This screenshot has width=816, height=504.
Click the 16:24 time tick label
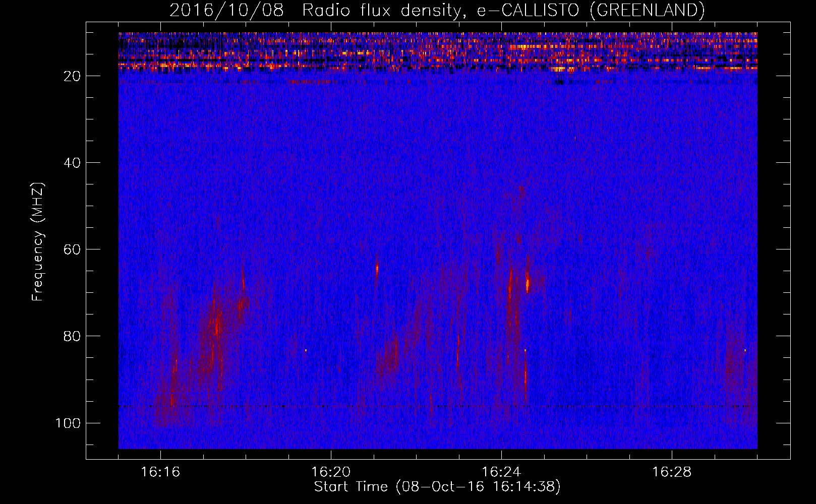coord(501,472)
